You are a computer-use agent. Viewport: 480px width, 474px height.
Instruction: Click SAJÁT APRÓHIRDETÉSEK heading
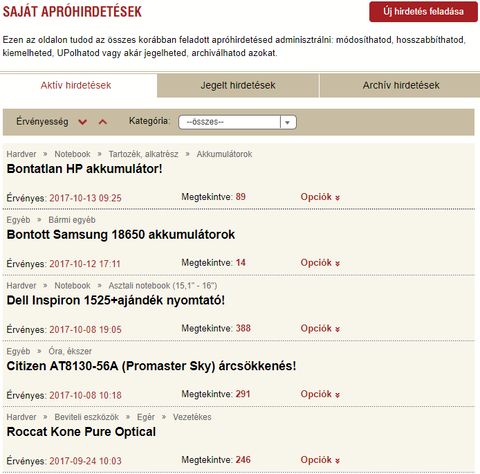(72, 12)
